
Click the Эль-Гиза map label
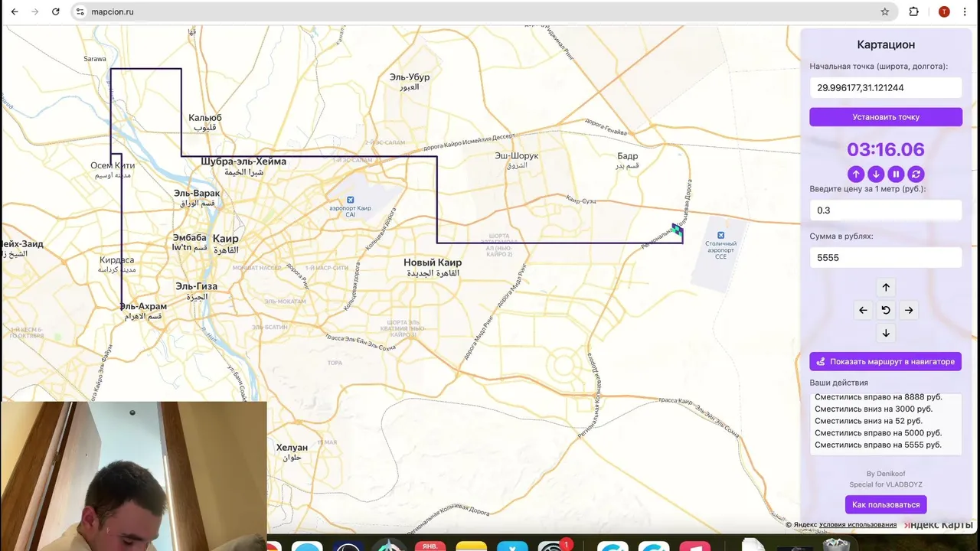[197, 286]
